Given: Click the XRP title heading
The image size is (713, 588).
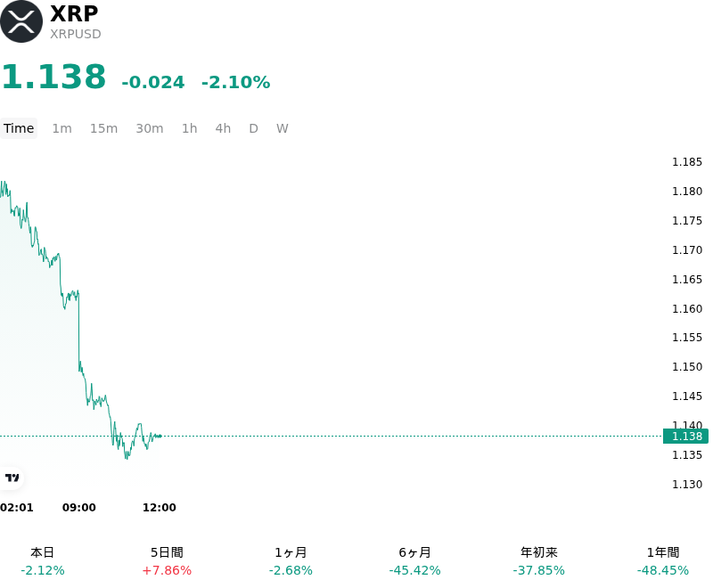Looking at the screenshot, I should coord(74,13).
